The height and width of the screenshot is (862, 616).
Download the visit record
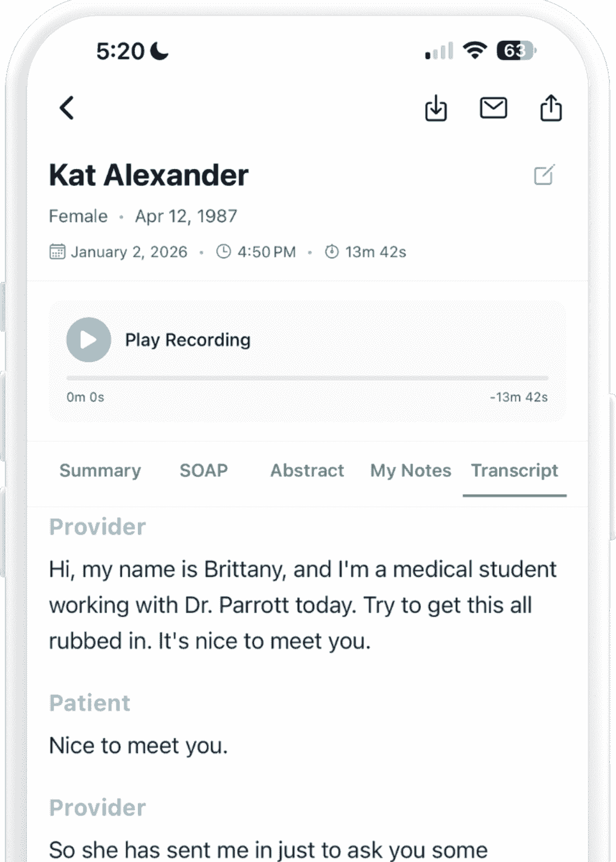tap(436, 108)
